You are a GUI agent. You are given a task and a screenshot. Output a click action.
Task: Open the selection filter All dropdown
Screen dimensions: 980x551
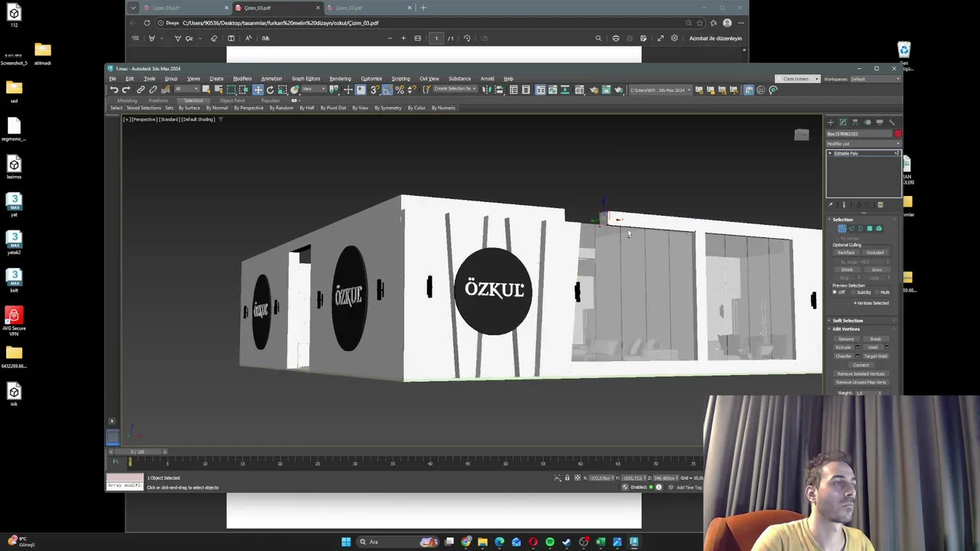pos(188,90)
